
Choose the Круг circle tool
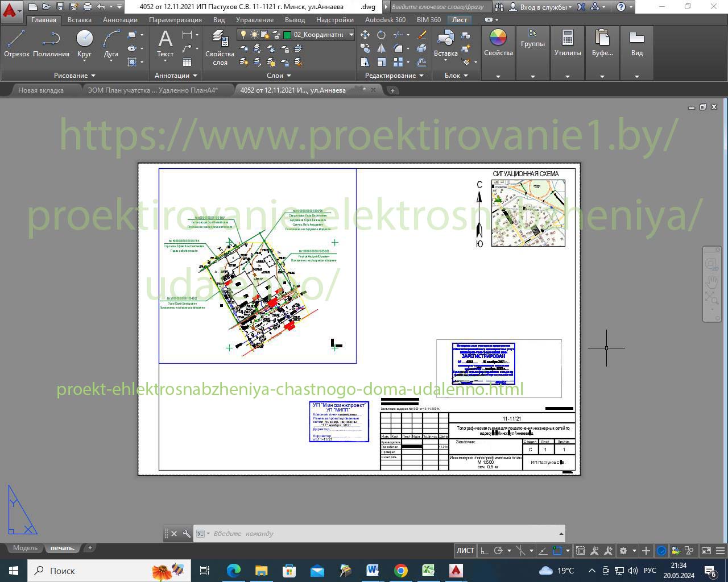pos(84,44)
